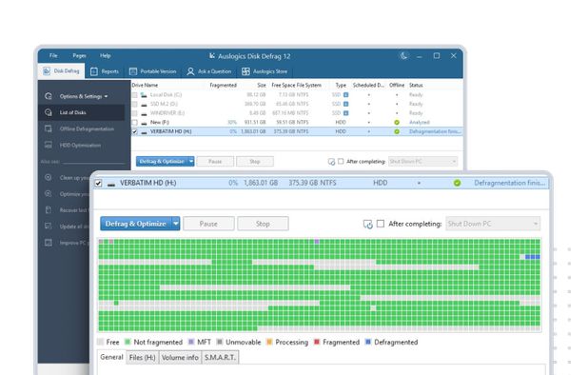This screenshot has height=375, width=588.
Task: Click the Optimize sidebar icon under Also see
Action: (49, 194)
